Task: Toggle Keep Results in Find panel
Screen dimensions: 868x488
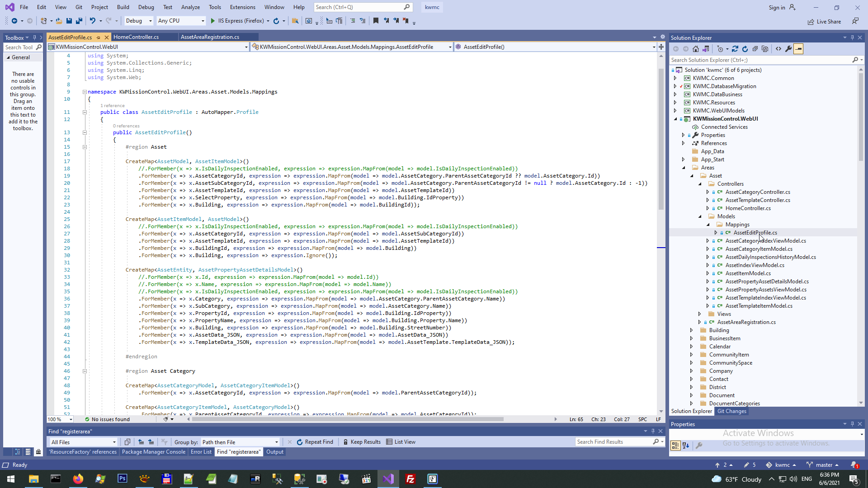Action: tap(361, 442)
